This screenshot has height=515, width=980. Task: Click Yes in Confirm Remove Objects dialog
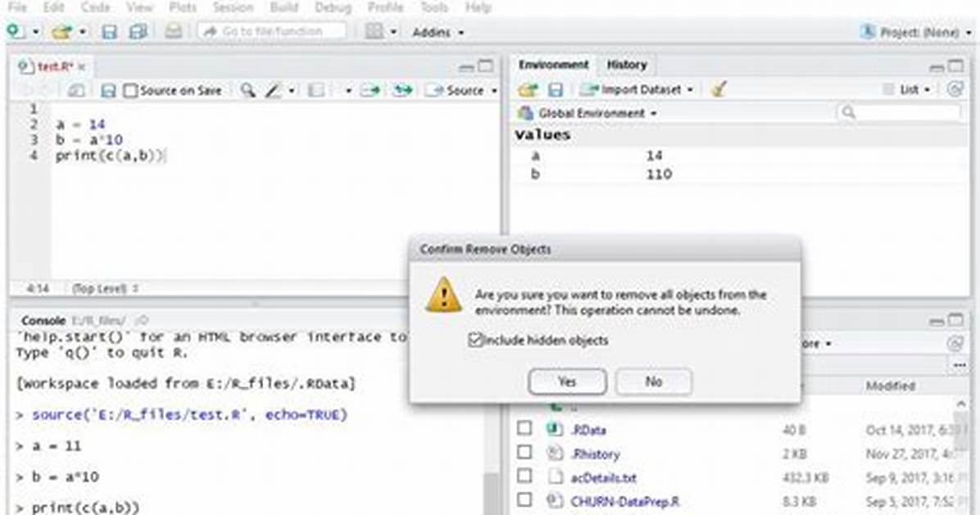pyautogui.click(x=567, y=381)
